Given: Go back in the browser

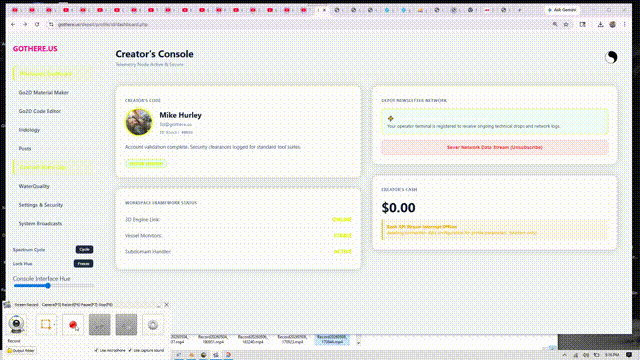Looking at the screenshot, I should point(13,24).
